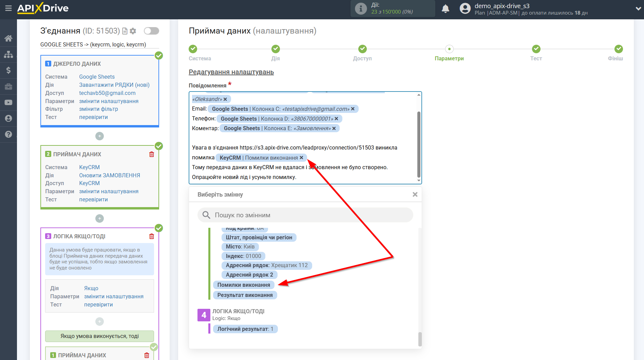Click source перевірити test link
Image resolution: width=644 pixels, height=360 pixels.
tap(93, 117)
